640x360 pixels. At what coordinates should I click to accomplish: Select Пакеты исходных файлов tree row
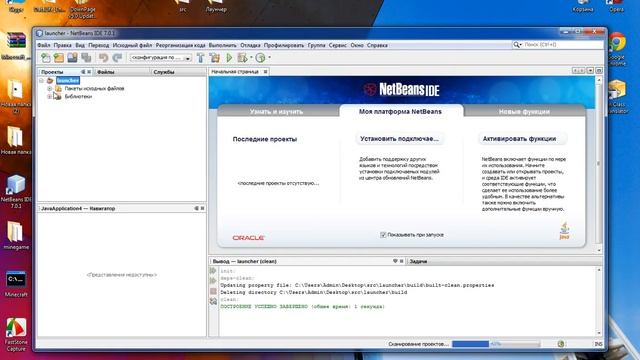pos(94,89)
